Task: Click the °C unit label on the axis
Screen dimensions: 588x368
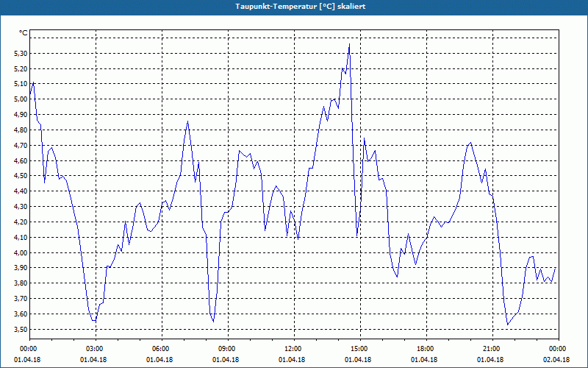Action: click(x=24, y=33)
